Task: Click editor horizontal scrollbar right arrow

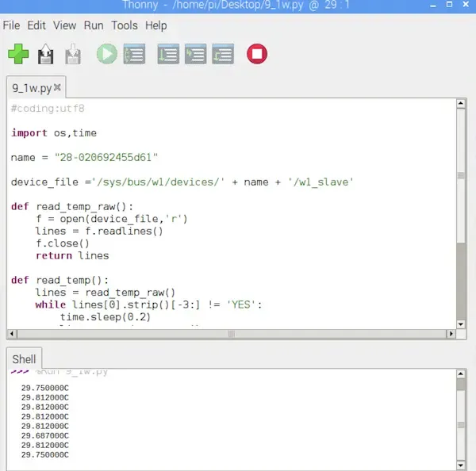Action: 451,334
